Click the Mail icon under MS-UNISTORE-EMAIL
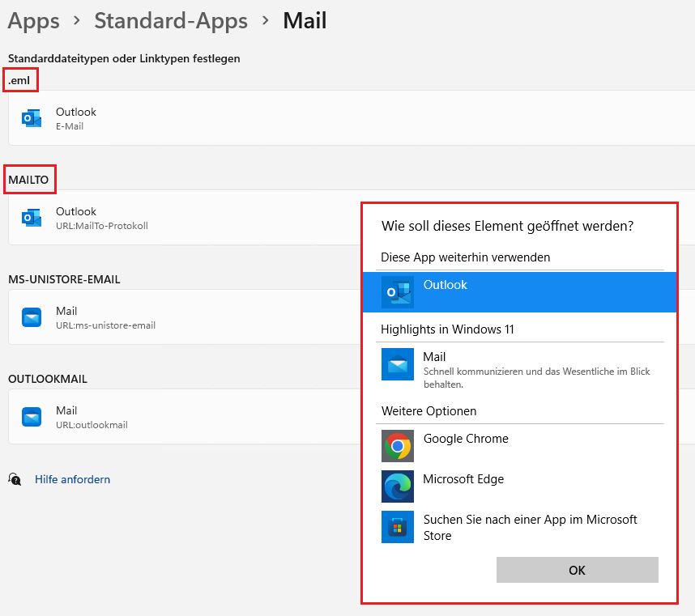 coord(32,317)
